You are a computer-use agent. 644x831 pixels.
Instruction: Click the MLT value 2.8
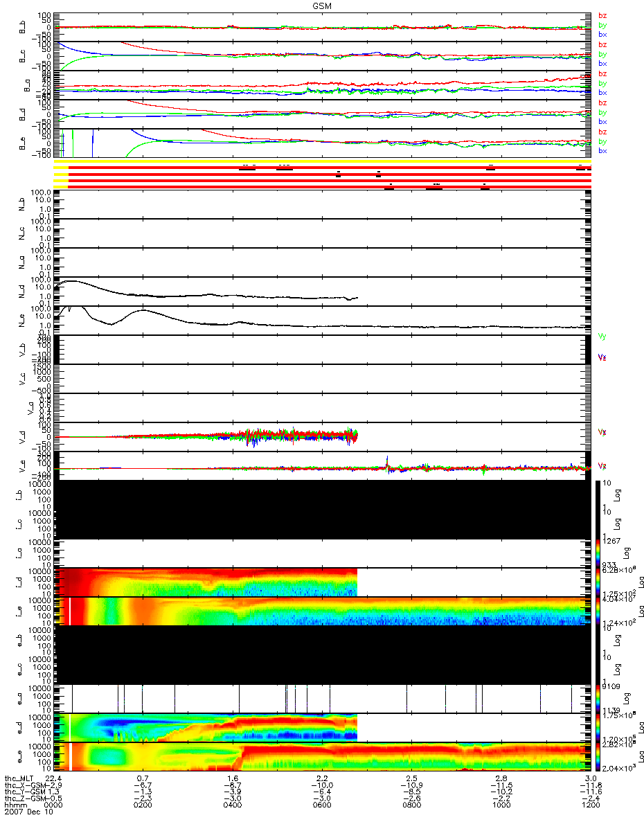click(x=501, y=778)
